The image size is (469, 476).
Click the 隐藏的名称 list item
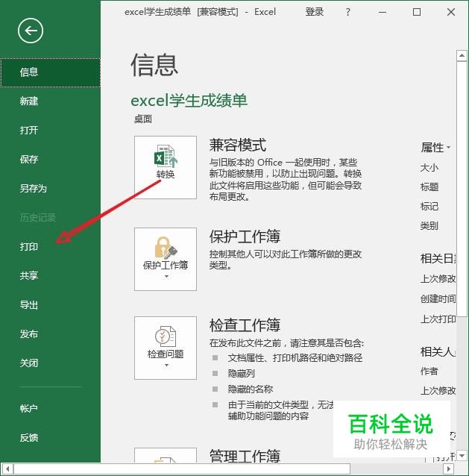tap(251, 389)
